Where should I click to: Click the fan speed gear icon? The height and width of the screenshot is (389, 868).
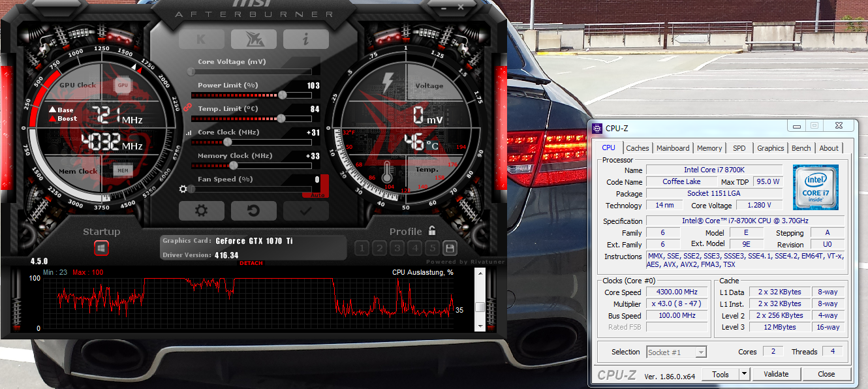pos(183,189)
